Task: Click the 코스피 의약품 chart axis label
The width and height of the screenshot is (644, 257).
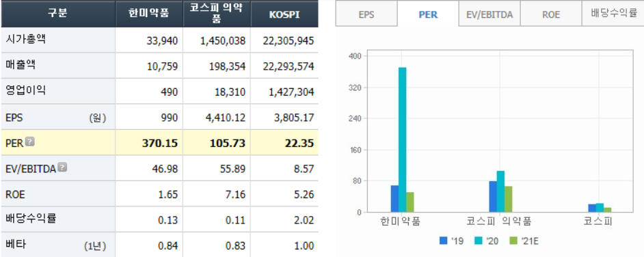Action: click(x=499, y=222)
